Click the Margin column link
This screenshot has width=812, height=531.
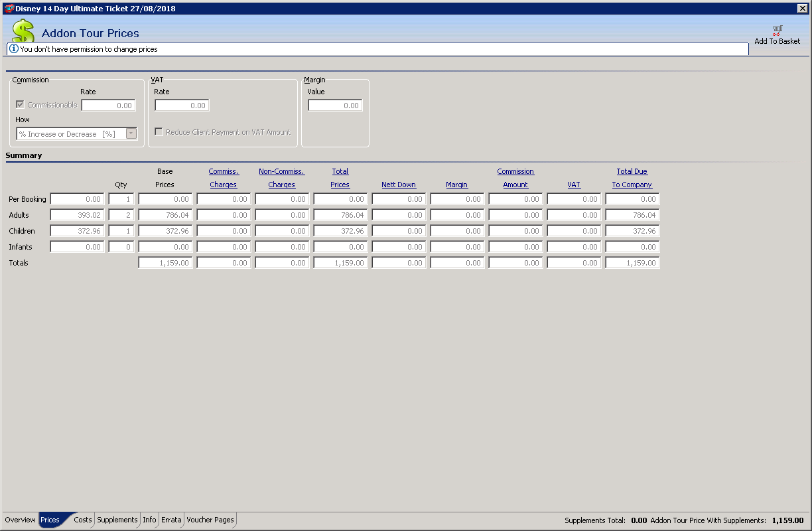point(457,185)
